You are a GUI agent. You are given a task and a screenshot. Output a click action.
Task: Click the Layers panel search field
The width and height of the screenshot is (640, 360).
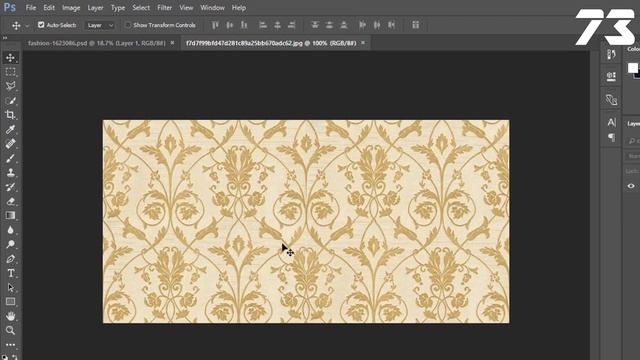tap(633, 141)
